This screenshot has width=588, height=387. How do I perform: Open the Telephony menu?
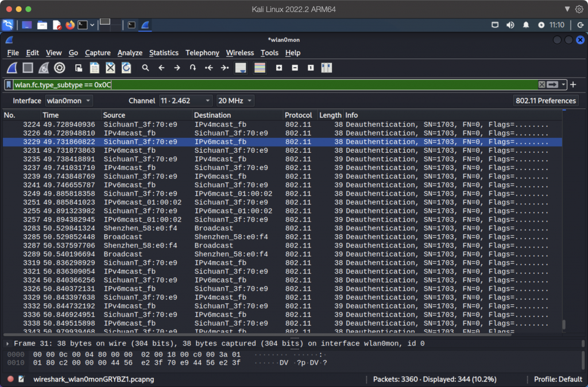202,53
